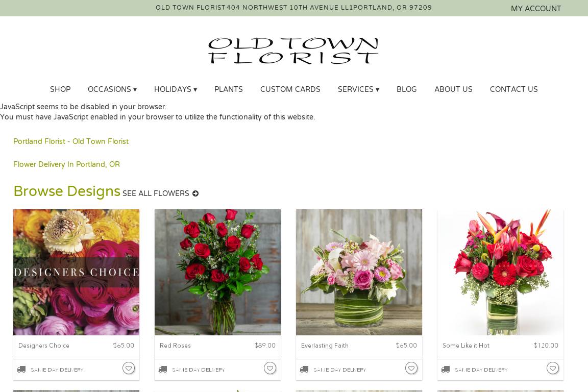The width and height of the screenshot is (588, 392).
Task: Visit the Contact Us page
Action: [x=514, y=89]
